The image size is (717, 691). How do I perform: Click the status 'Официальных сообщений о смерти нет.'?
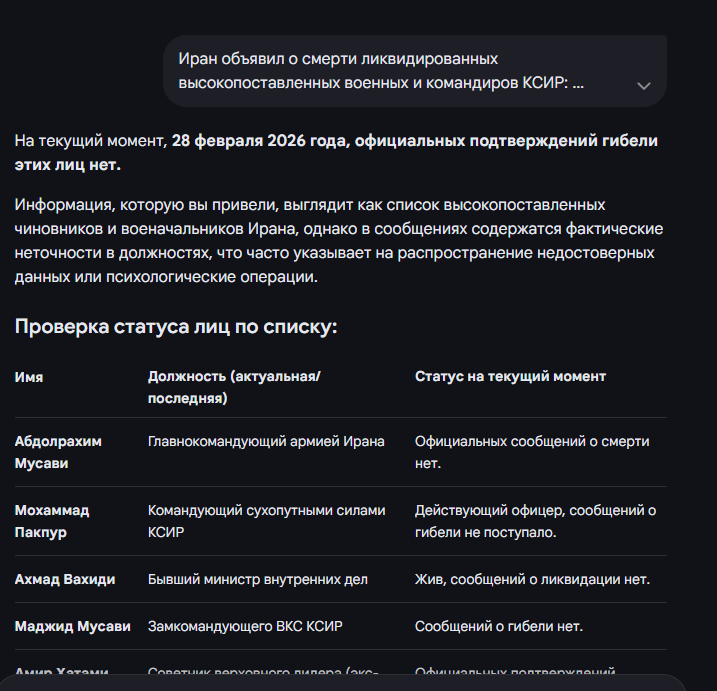pos(532,452)
